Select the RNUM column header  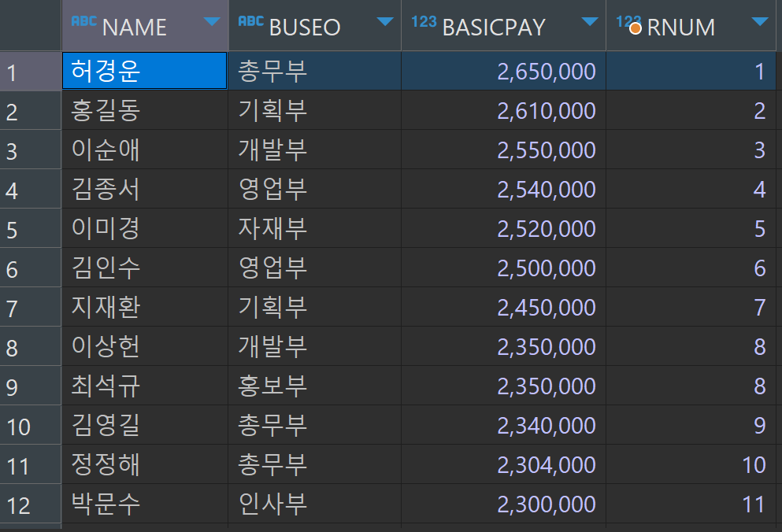coord(691,25)
